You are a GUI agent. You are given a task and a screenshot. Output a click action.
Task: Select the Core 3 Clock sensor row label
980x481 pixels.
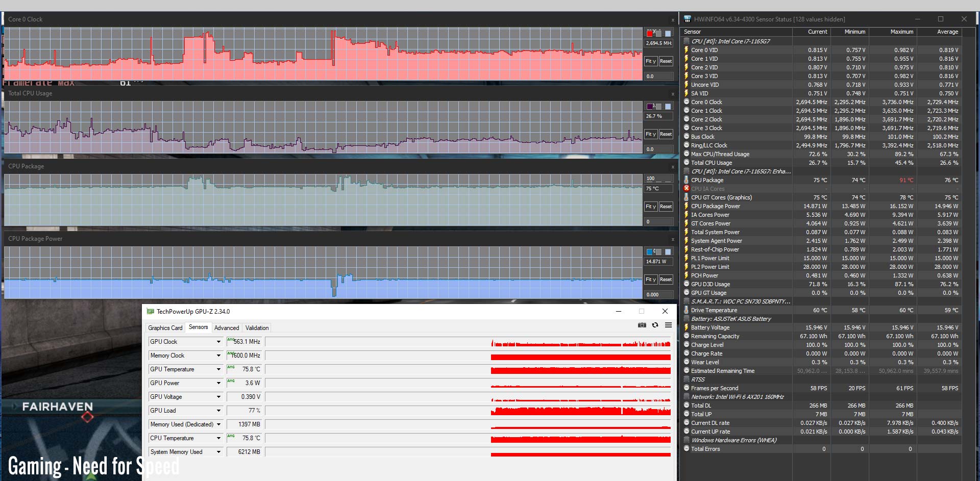point(706,128)
